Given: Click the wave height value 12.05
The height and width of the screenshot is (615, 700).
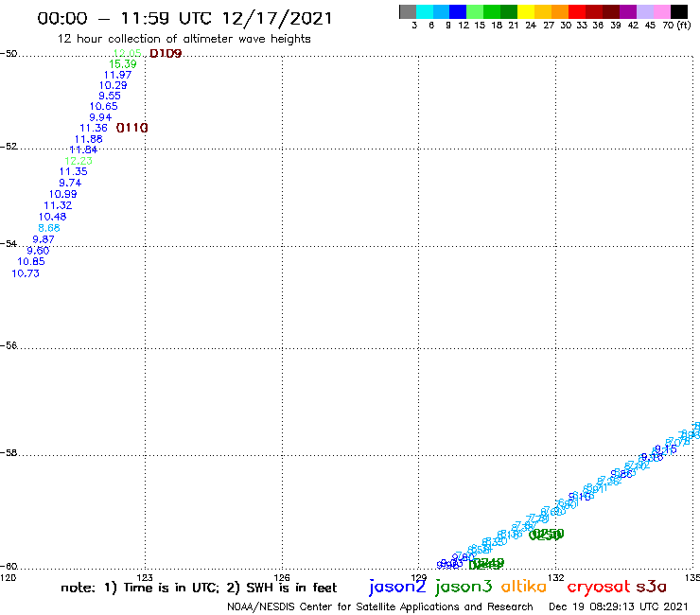Looking at the screenshot, I should [x=128, y=53].
